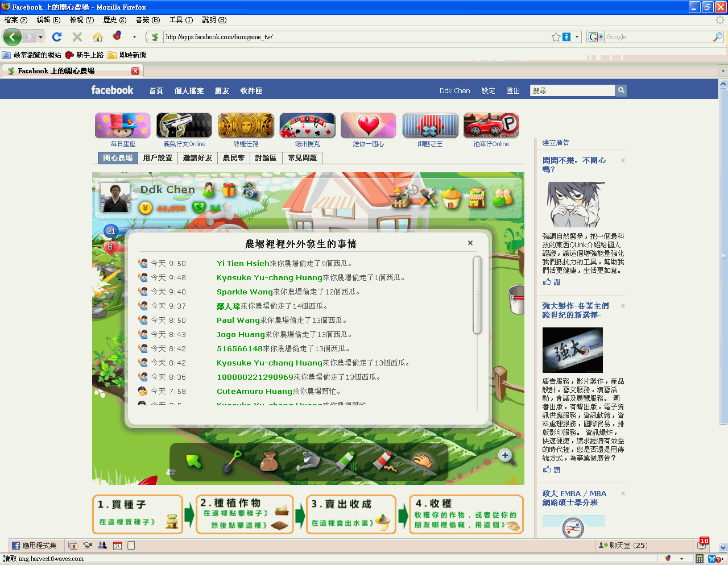Click 建立廣告 link in sidebar
Screen dimensions: 728x565
[x=555, y=143]
